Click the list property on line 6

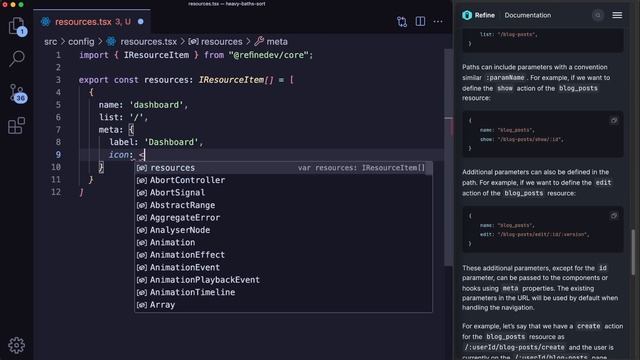109,117
